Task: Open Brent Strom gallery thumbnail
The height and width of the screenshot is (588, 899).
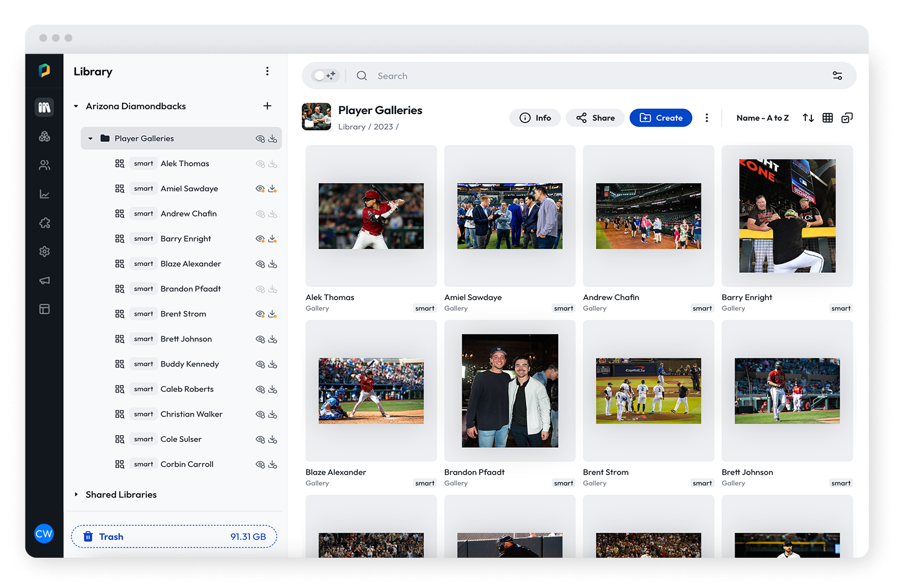Action: tap(648, 391)
